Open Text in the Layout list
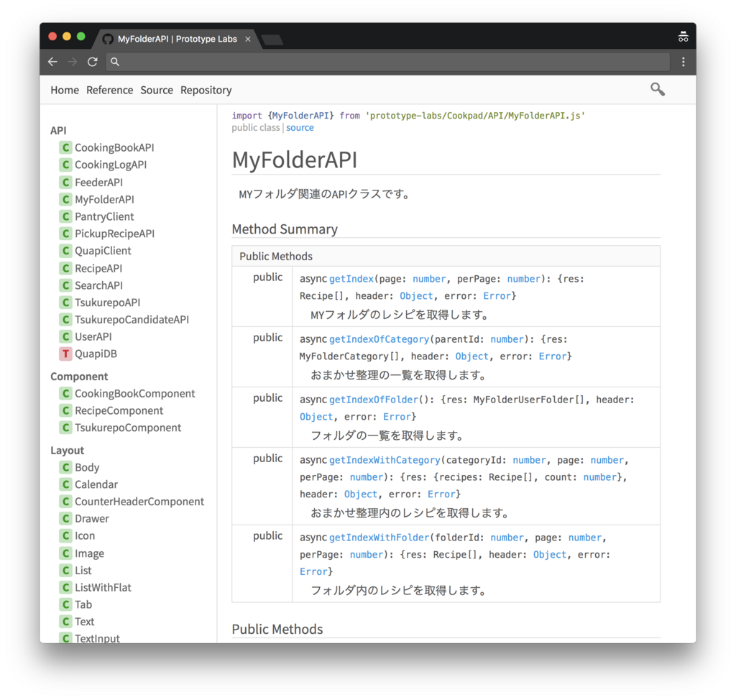Viewport: 736px width, 700px height. pos(85,622)
